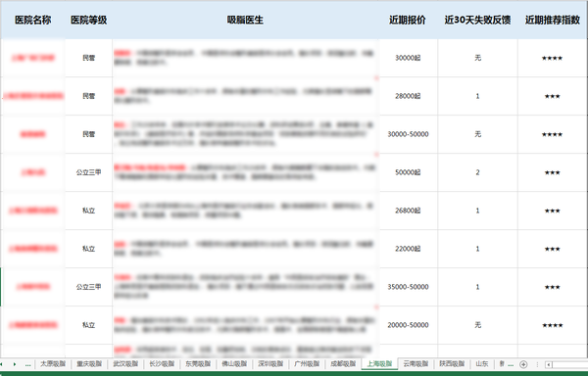This screenshot has width=588, height=376.
Task: Click the 医院名称 header cell
Action: [x=33, y=20]
